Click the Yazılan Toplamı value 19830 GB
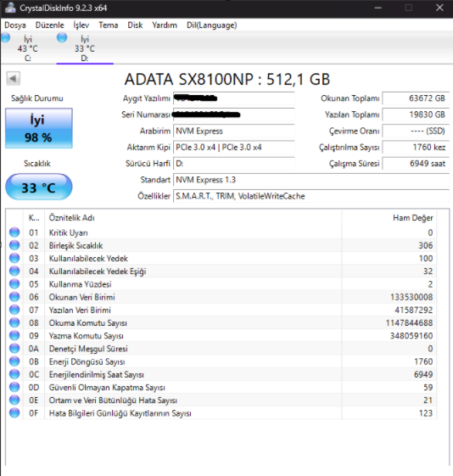 tap(416, 115)
